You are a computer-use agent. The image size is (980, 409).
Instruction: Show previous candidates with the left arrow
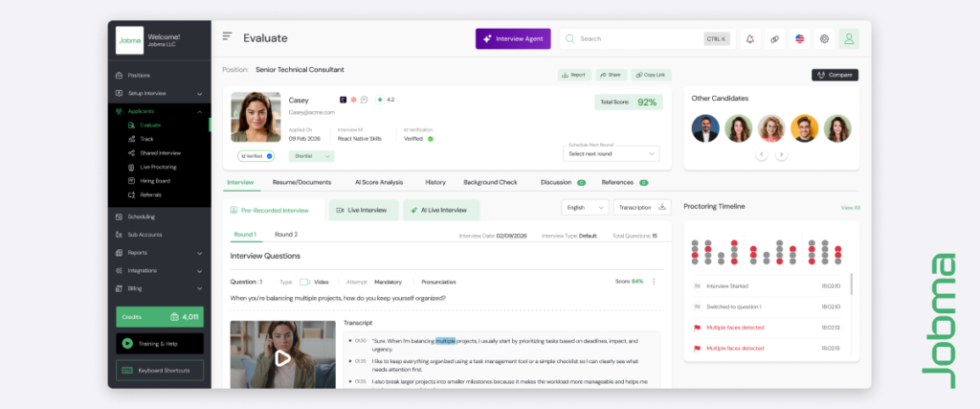[761, 154]
